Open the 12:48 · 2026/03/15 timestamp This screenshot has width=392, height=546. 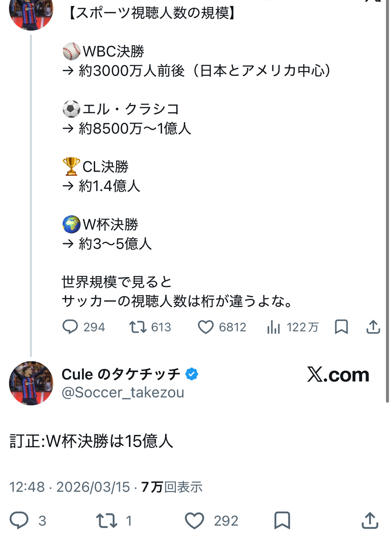tap(70, 487)
